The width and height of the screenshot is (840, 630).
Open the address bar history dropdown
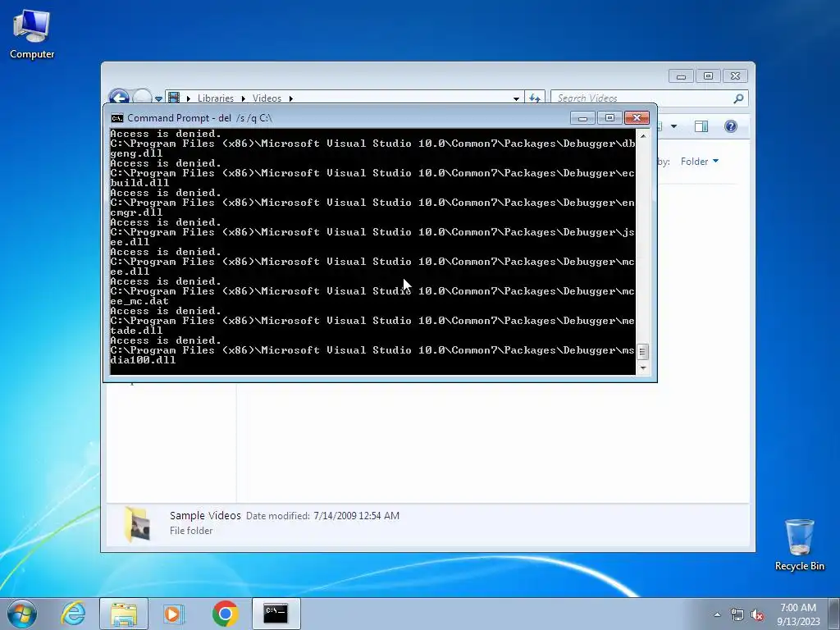(x=516, y=98)
